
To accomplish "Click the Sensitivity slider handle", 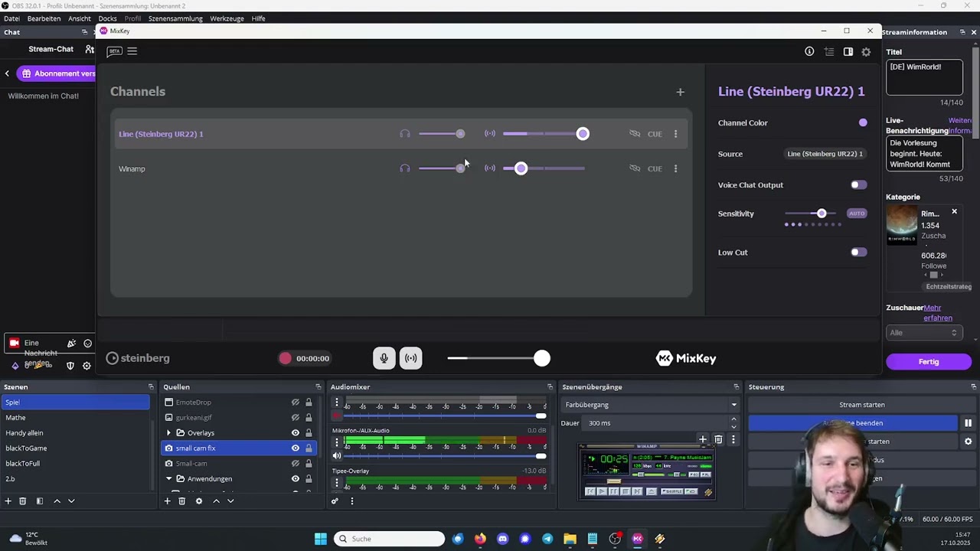I will [x=822, y=214].
